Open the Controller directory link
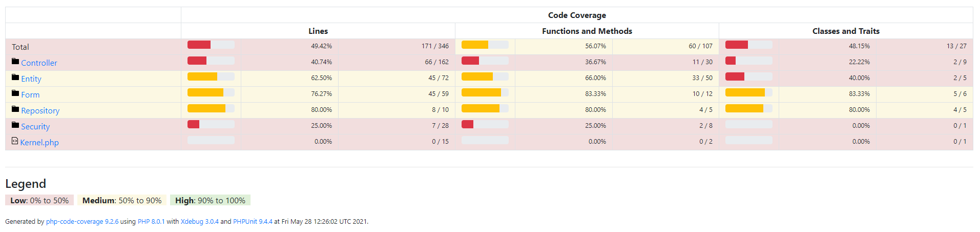 [x=39, y=63]
